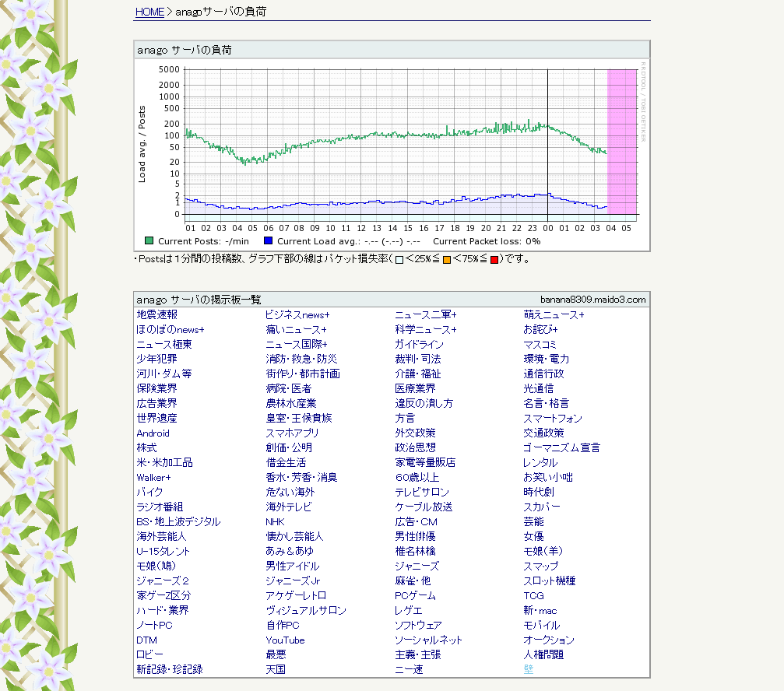The width and height of the screenshot is (784, 691).
Task: Visit the 科学ニュース+ board
Action: click(426, 330)
